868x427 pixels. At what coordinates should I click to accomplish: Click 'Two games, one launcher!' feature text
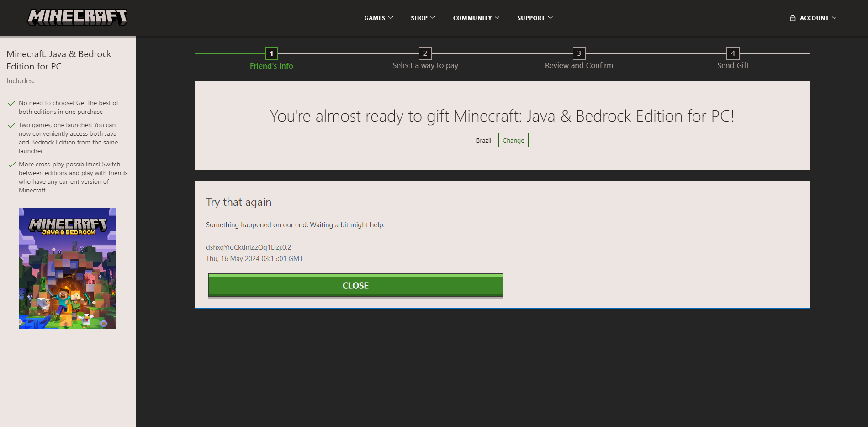pyautogui.click(x=69, y=138)
